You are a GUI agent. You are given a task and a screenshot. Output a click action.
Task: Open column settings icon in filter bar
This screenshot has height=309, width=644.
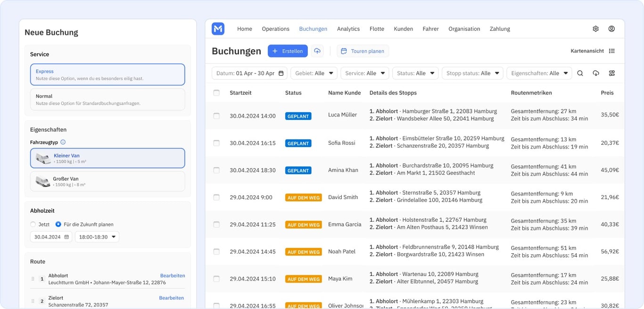coord(612,73)
